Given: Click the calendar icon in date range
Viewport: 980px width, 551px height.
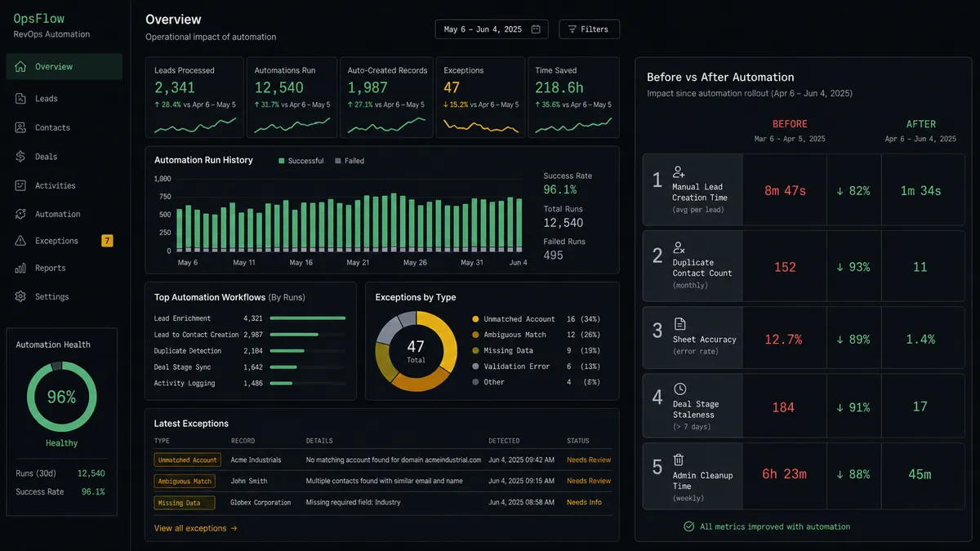Looking at the screenshot, I should pos(536,29).
